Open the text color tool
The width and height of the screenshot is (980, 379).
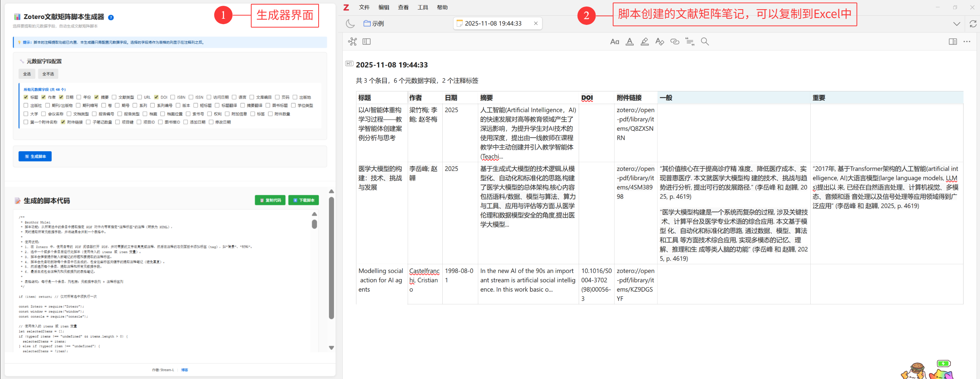pyautogui.click(x=630, y=42)
